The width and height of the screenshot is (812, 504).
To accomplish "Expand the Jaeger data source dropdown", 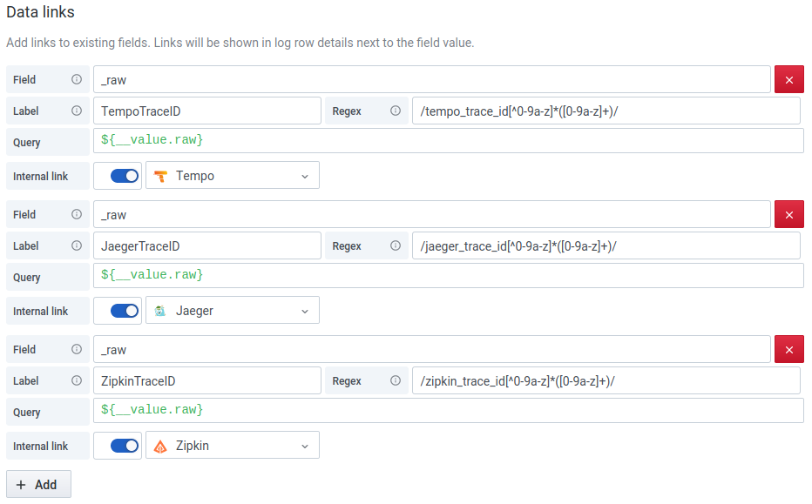I will [x=232, y=311].
